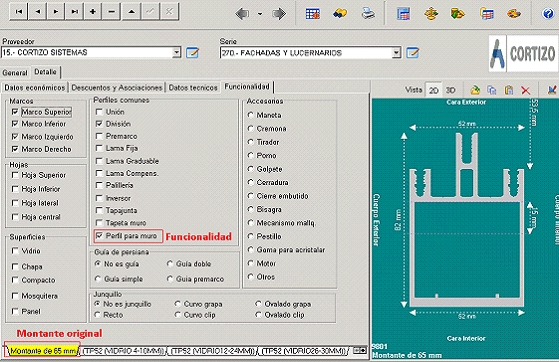Select the Guía doble radio button

coord(170,264)
